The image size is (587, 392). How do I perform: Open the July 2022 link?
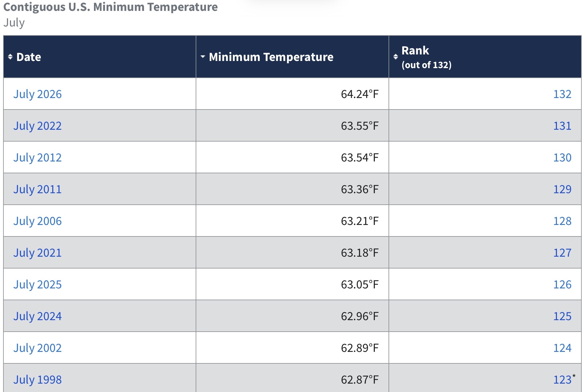[x=38, y=126]
